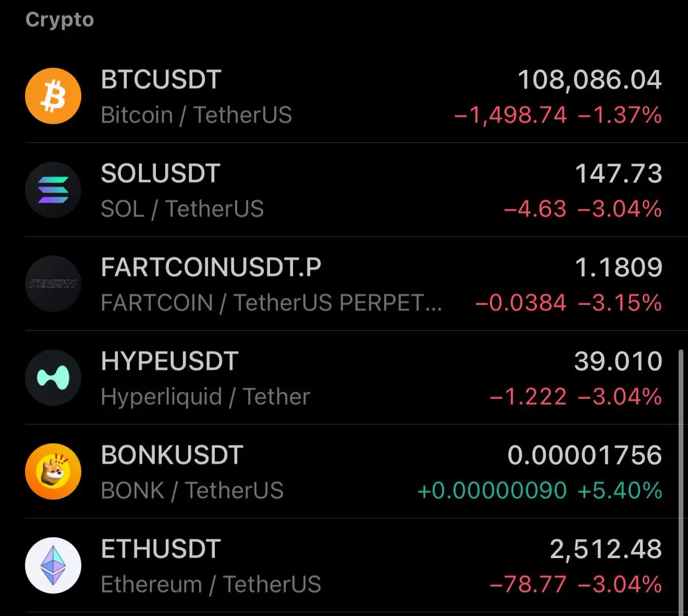Tap the Hyperliquid logo icon
Screen dimensions: 688x616
53,378
